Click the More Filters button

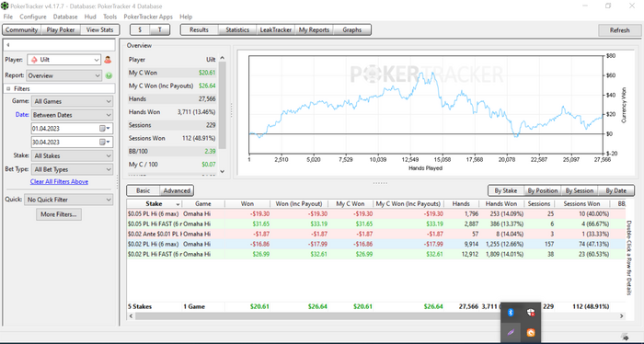tap(59, 214)
